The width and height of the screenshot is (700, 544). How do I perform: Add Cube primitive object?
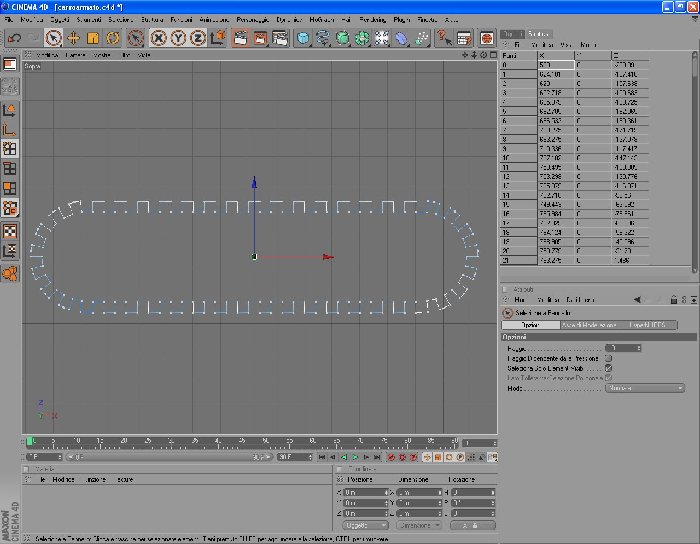[303, 38]
